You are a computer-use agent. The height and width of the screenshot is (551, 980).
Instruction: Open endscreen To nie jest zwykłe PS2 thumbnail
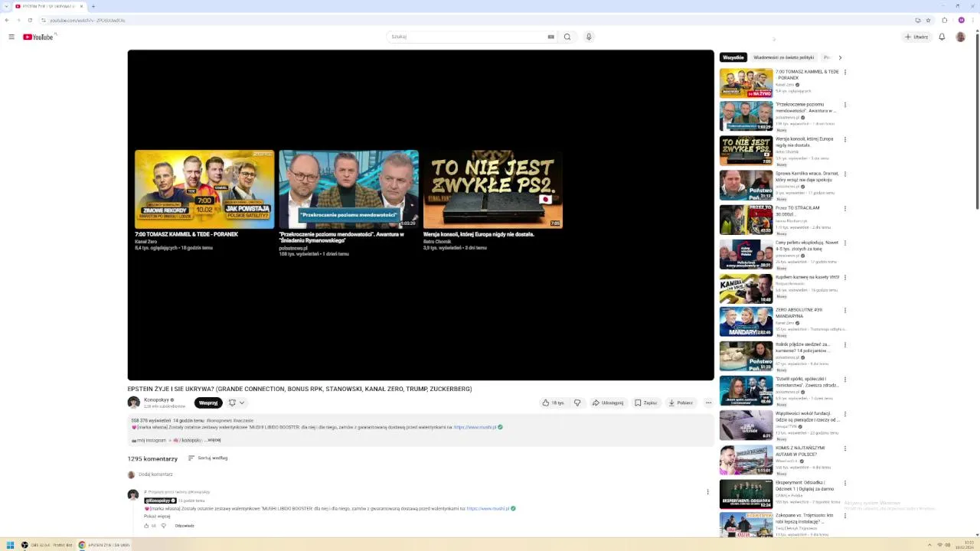(493, 189)
